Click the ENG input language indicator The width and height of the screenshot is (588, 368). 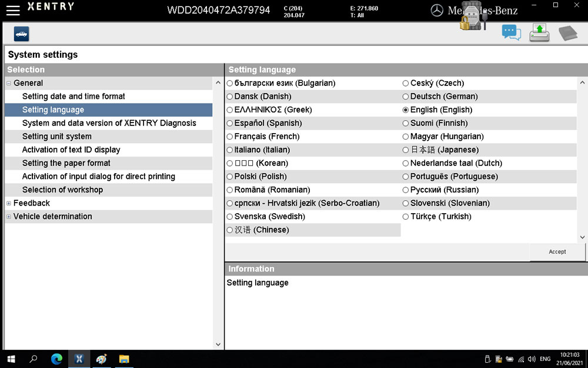coord(545,359)
